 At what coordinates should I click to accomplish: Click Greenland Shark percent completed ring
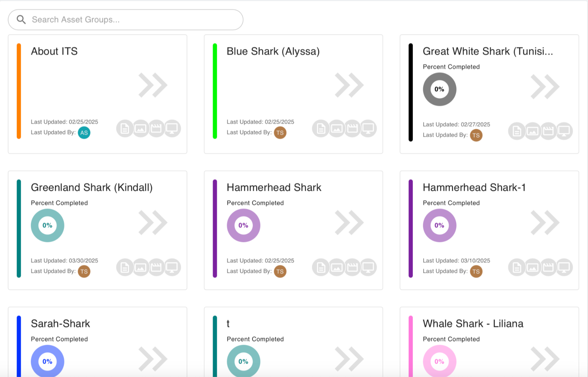(48, 225)
